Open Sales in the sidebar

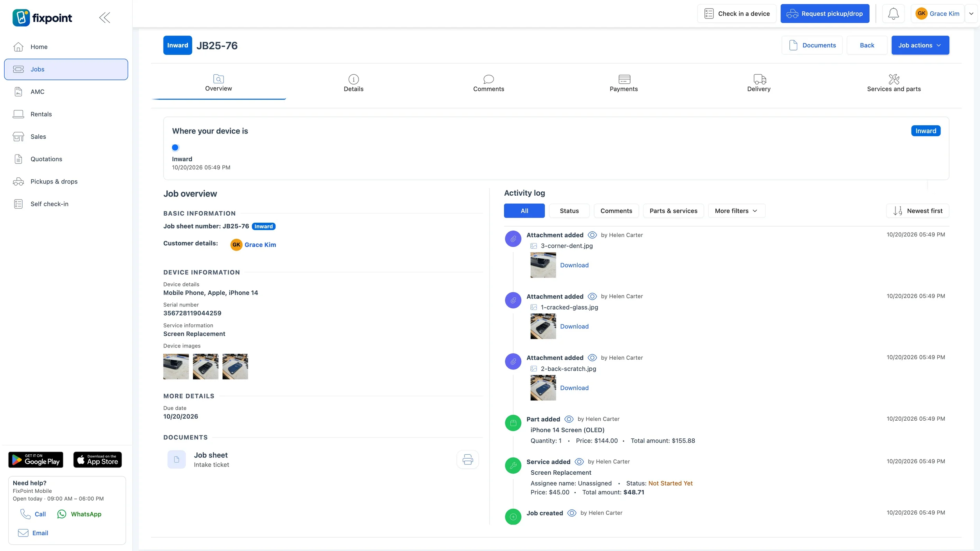click(x=66, y=137)
